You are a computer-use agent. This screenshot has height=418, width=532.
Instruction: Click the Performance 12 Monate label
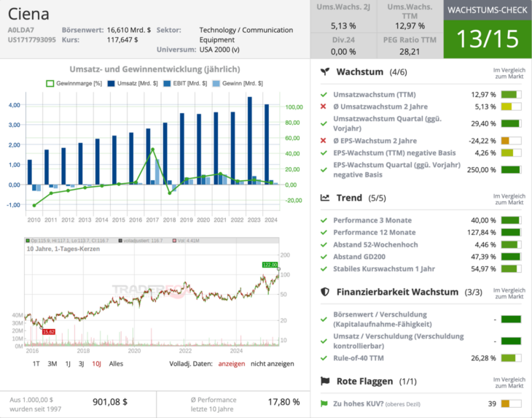point(375,232)
